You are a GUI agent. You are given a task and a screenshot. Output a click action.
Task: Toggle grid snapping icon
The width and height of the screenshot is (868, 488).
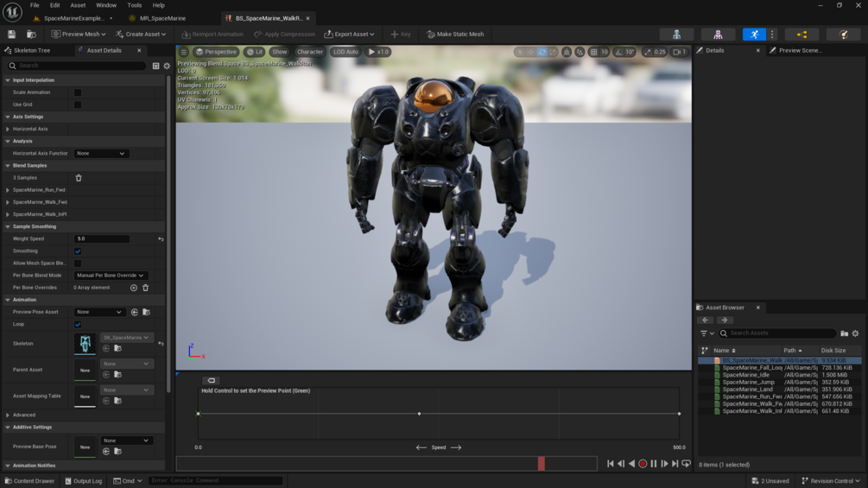593,52
